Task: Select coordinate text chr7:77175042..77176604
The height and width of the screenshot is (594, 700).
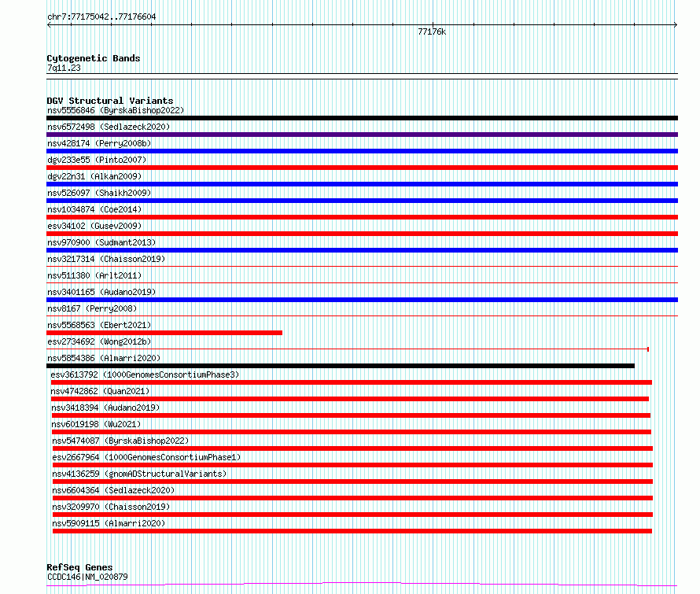Action: click(x=101, y=17)
